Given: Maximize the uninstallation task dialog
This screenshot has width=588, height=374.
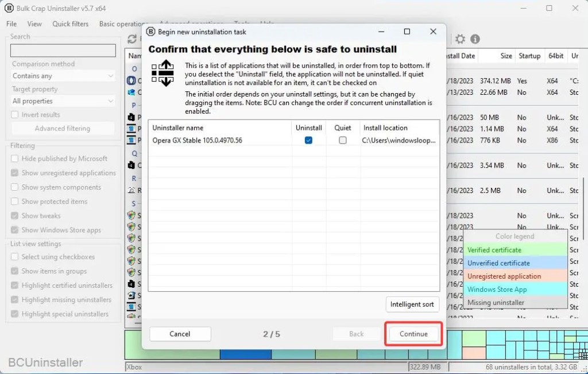Looking at the screenshot, I should point(407,32).
